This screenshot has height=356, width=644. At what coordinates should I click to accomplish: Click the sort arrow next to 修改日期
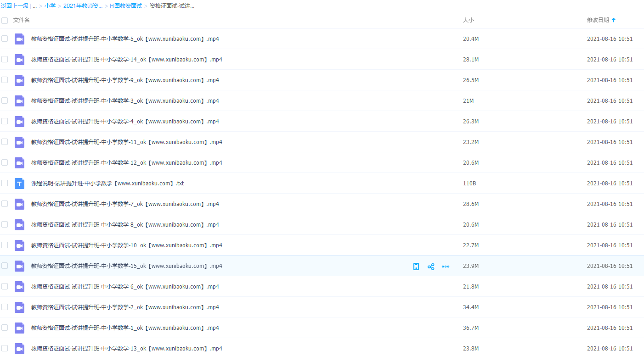(614, 20)
